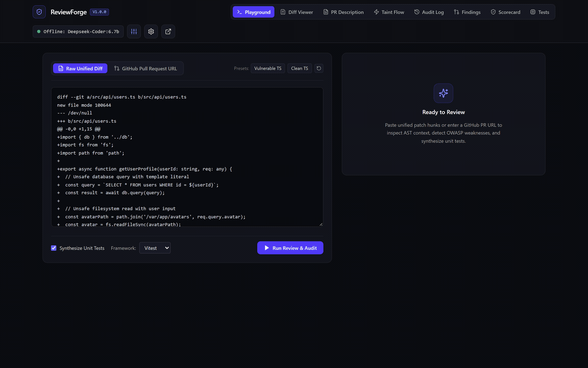Click the sparkle icon above Ready to Review
Image resolution: width=588 pixels, height=368 pixels.
443,93
